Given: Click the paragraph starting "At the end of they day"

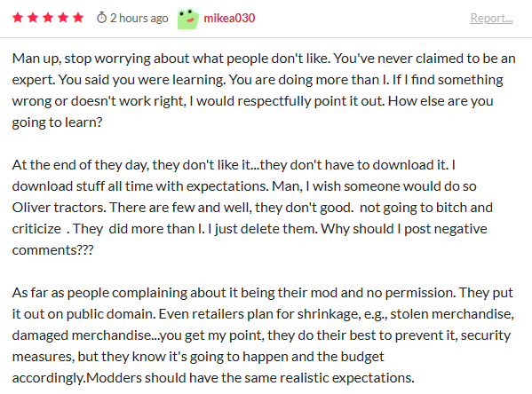Looking at the screenshot, I should (252, 207).
